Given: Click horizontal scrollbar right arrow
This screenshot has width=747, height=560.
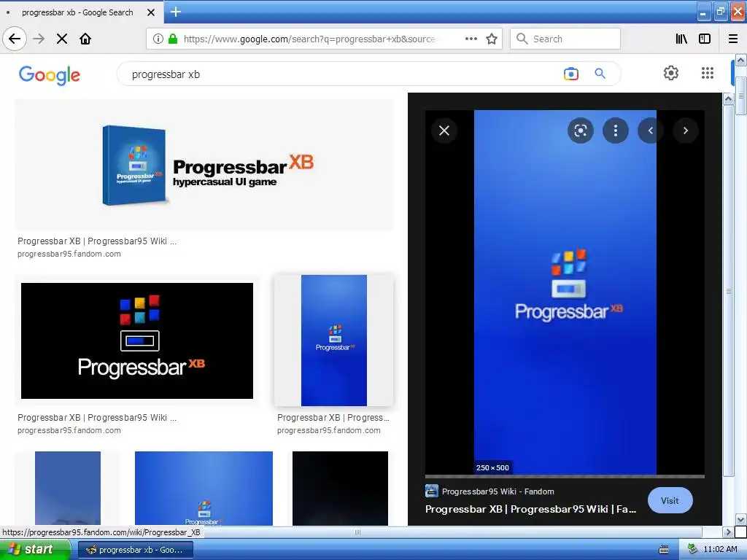Looking at the screenshot, I should (x=727, y=532).
